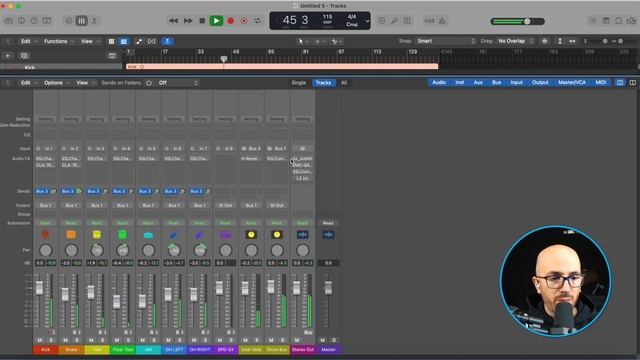Click the Kick channel strip drum icon
This screenshot has width=640, height=360.
45,235
